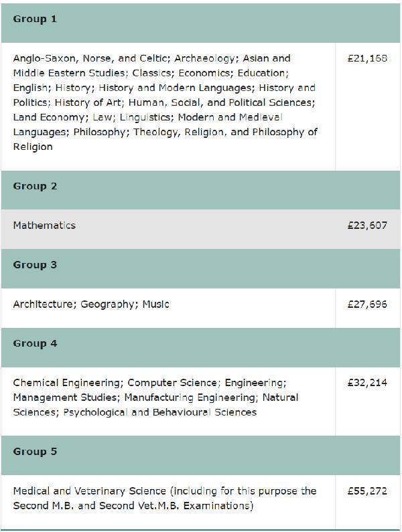Select the Group 4 heading text
The image size is (402, 532).
tap(35, 343)
